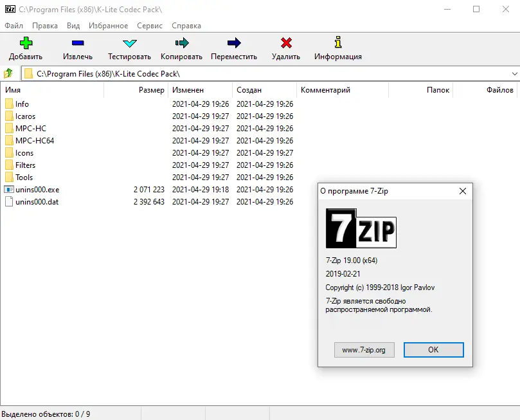Open the Вид menu
Viewport: 520px width, 420px height.
73,26
